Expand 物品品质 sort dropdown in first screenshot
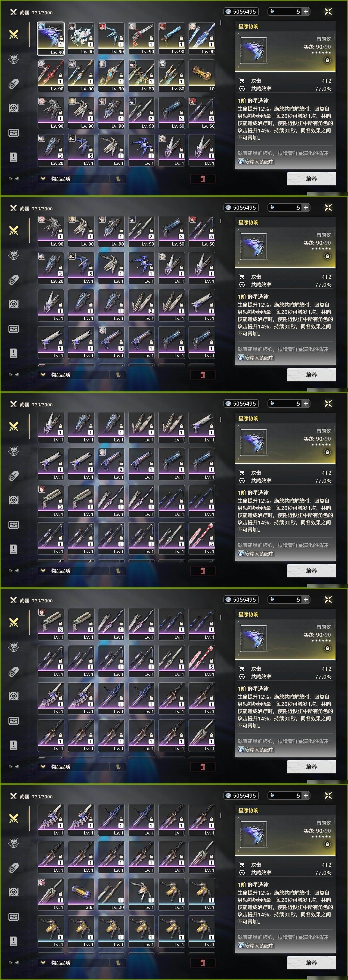The width and height of the screenshot is (348, 980). click(x=73, y=179)
